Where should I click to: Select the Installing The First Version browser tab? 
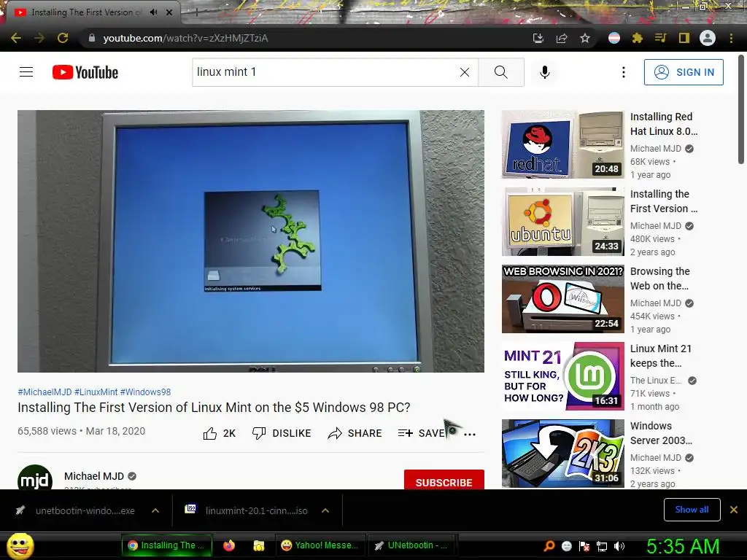coord(86,12)
